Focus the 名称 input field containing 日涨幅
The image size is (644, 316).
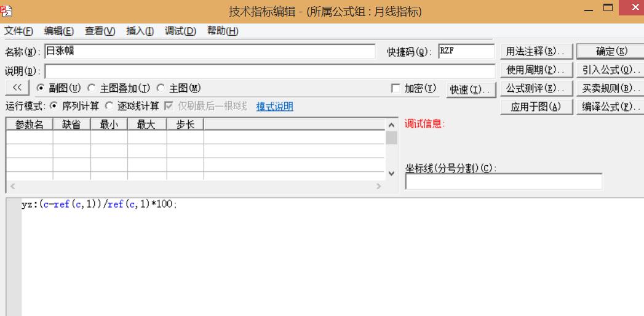(x=210, y=51)
